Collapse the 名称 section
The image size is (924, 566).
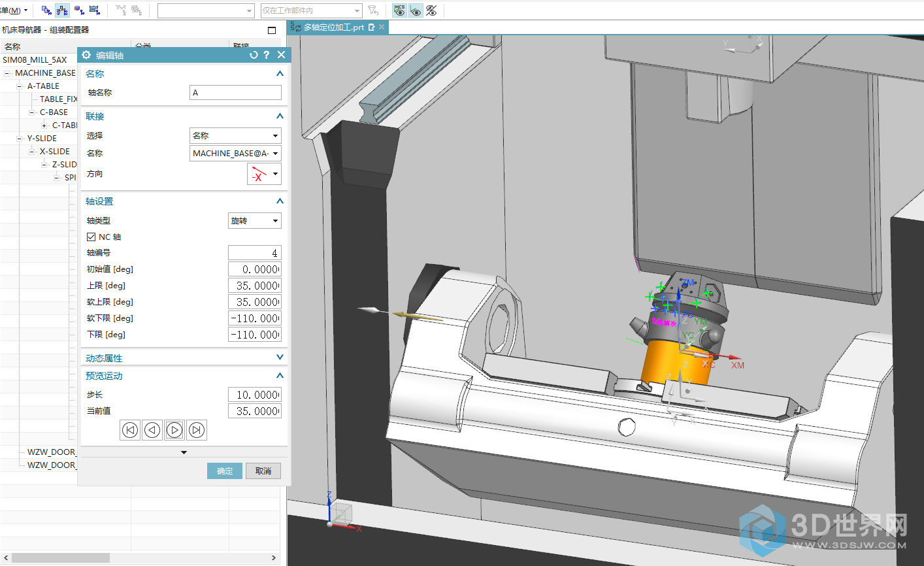[280, 74]
